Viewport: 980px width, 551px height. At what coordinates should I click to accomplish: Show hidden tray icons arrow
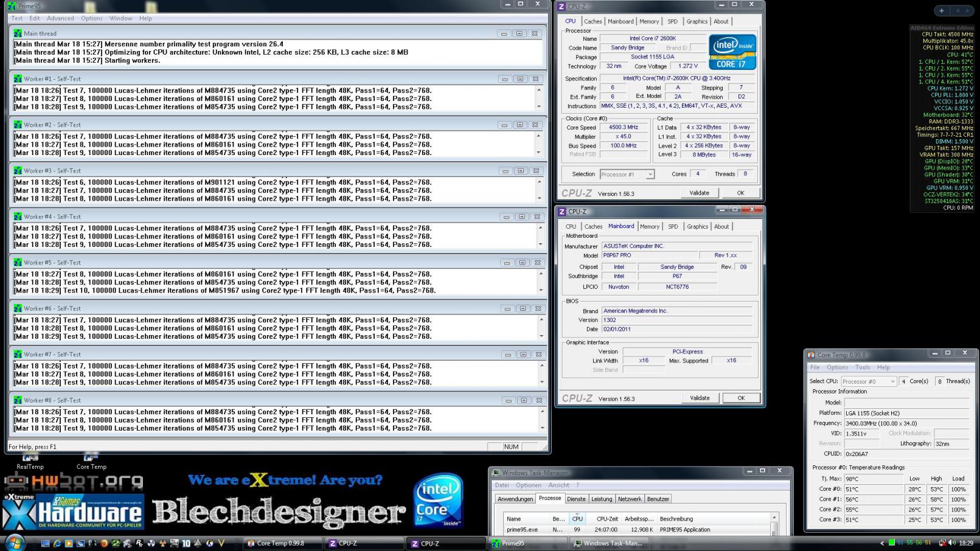tap(882, 543)
